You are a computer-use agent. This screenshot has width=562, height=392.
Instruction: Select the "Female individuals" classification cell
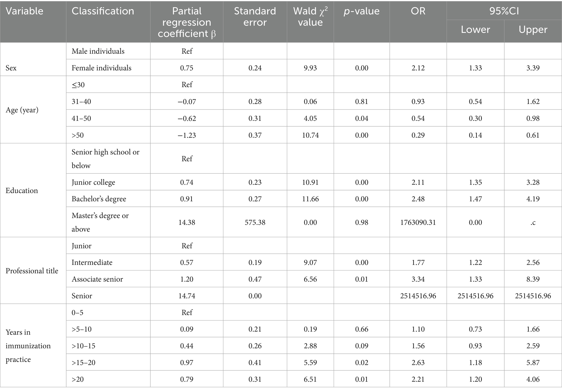pos(101,68)
